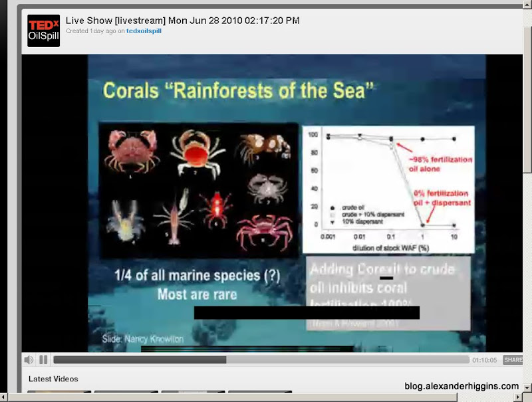Click the "Created 1 day ago" text

pyautogui.click(x=91, y=31)
